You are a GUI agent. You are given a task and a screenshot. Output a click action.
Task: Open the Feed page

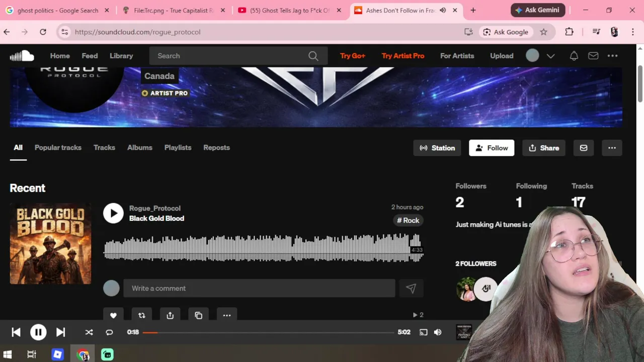tap(90, 56)
